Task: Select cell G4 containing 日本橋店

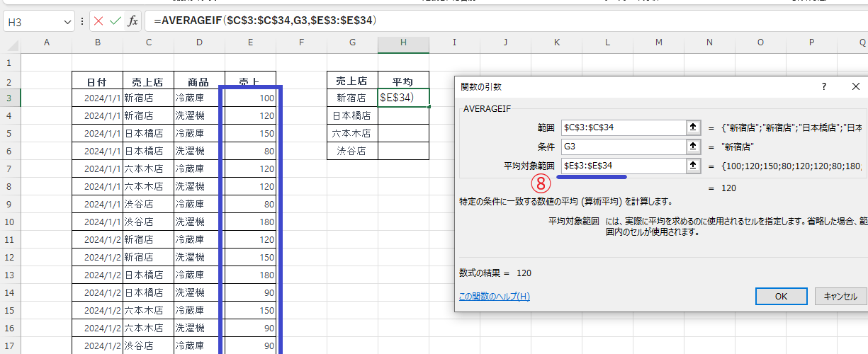Action: point(351,115)
